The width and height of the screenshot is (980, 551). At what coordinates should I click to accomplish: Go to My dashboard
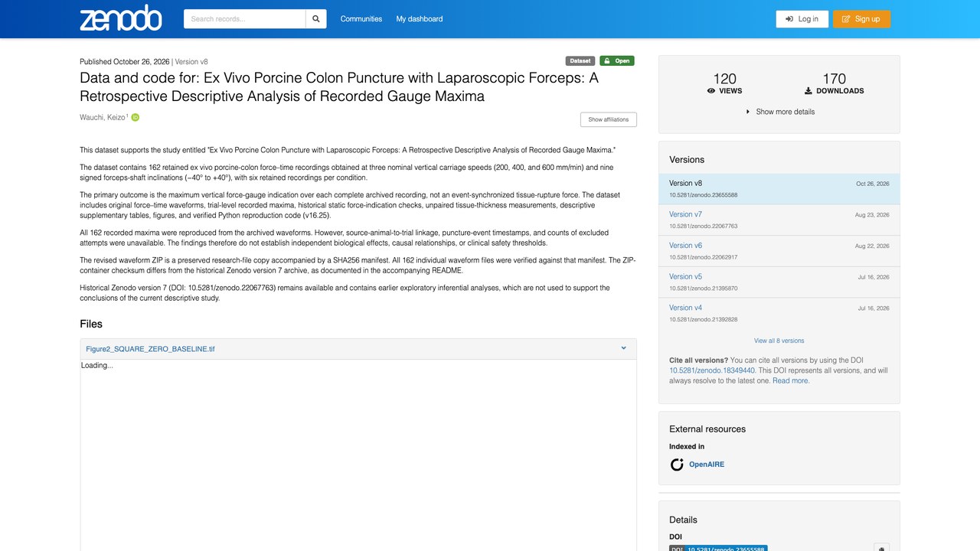point(420,19)
